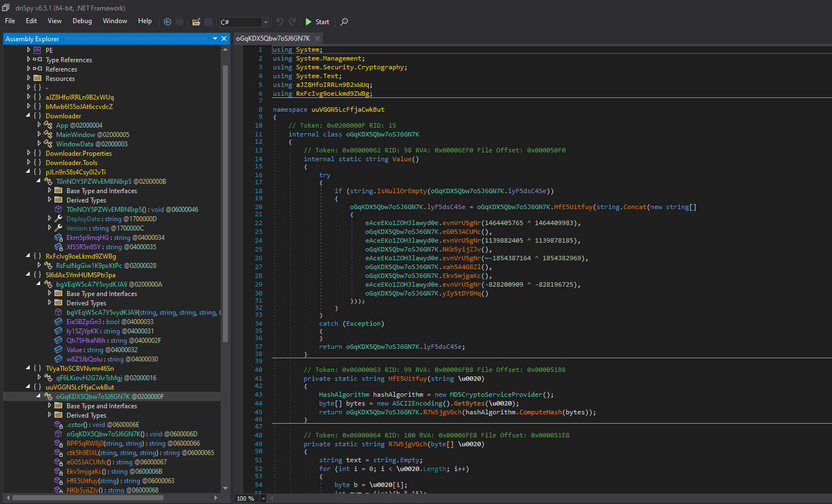The image size is (832, 504).
Task: Expand the Downloader.Tools namespace
Action: 29,162
